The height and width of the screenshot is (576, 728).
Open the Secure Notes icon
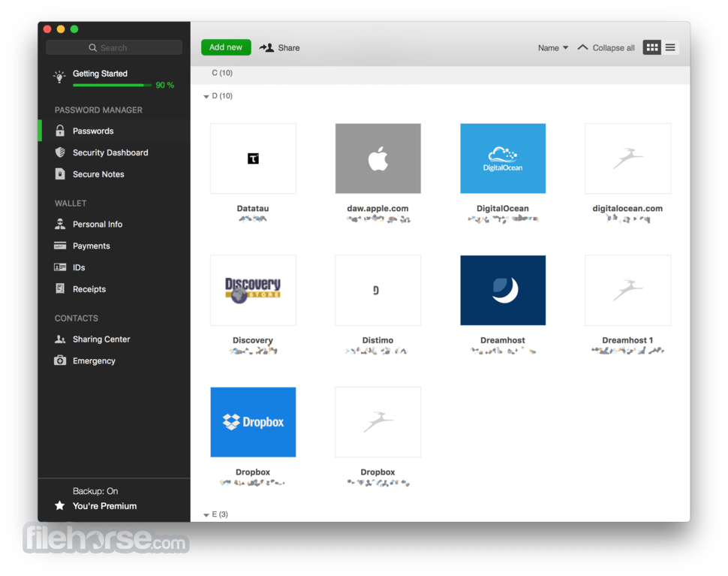pyautogui.click(x=60, y=173)
